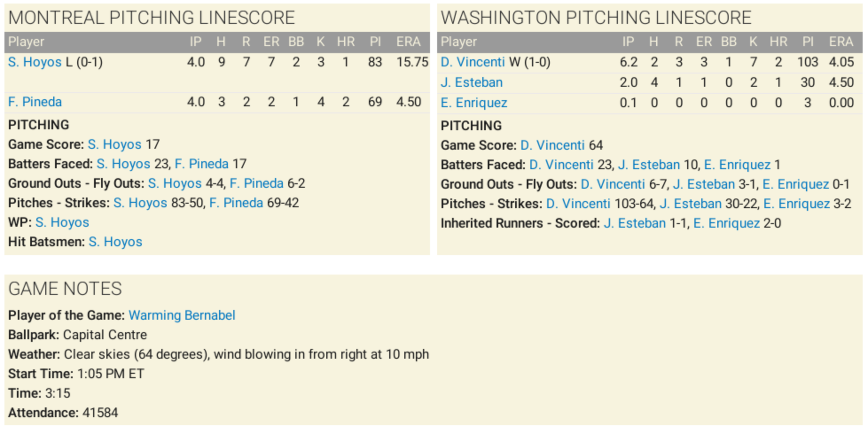Open F. Pineda in Montreal linescore row
868x426 pixels.
pyautogui.click(x=35, y=102)
